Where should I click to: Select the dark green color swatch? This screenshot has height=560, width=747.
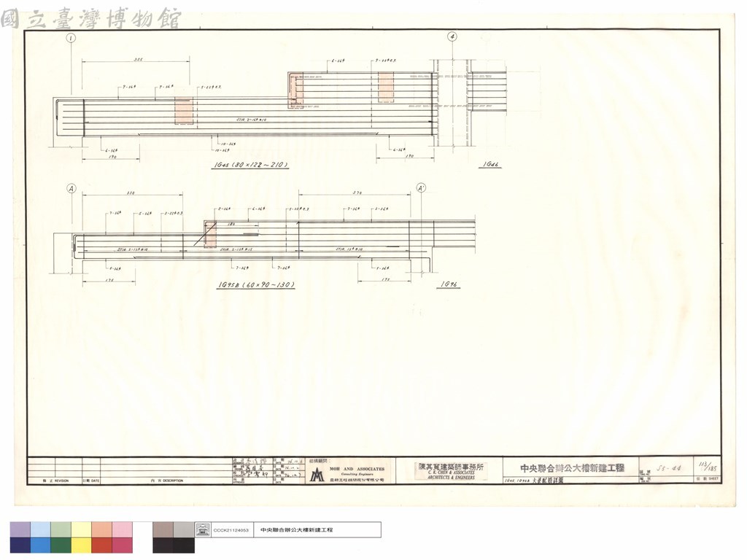[x=61, y=545]
